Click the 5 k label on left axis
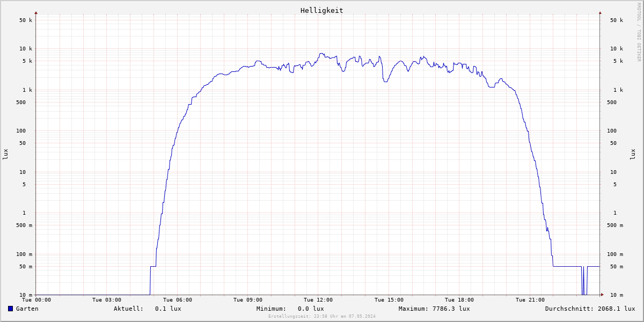644x322 pixels. tap(27, 61)
